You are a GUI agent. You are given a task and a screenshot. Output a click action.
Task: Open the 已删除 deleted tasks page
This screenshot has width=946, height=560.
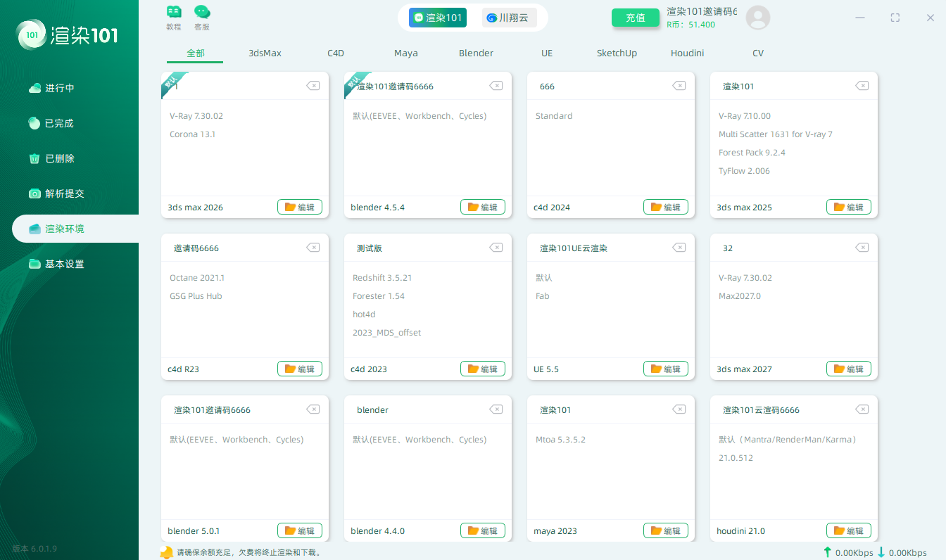[75, 158]
